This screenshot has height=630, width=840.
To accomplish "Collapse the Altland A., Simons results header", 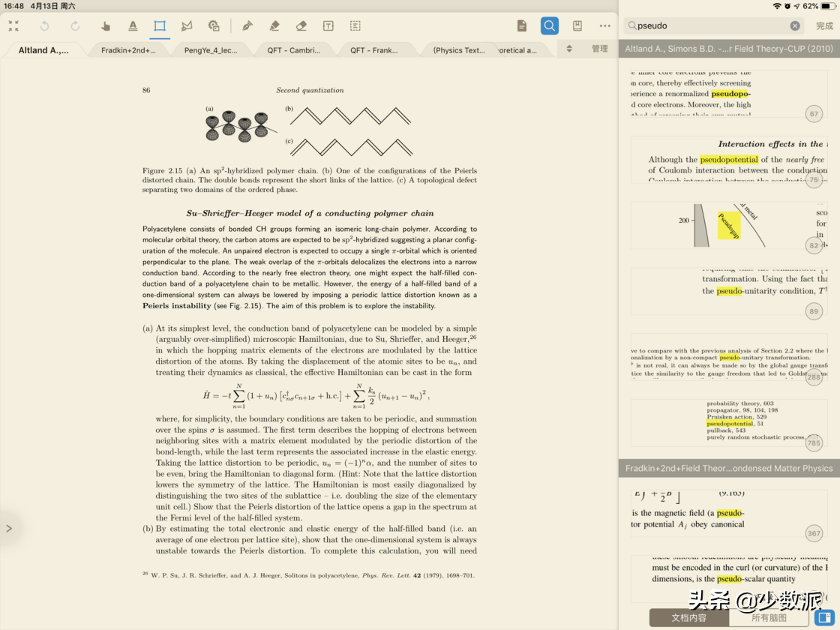I will [729, 48].
